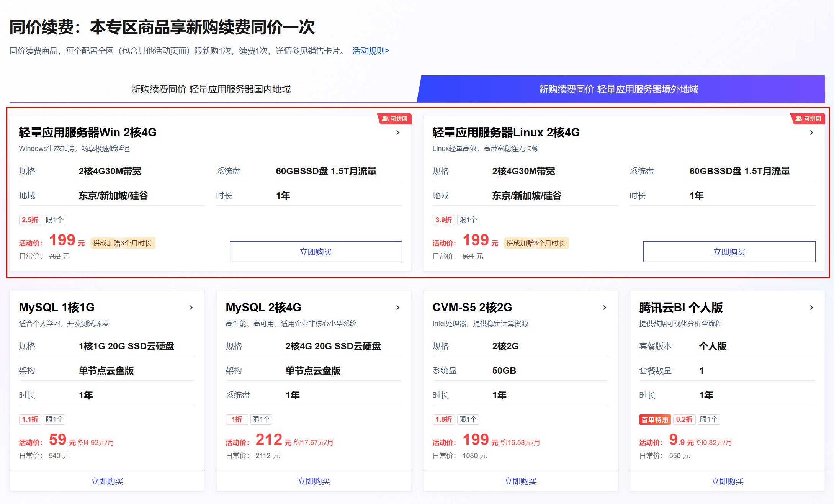Screen dimensions: 834x504
Task: Switch to 轻量应用服务器国内地域 tab
Action: 211,89
